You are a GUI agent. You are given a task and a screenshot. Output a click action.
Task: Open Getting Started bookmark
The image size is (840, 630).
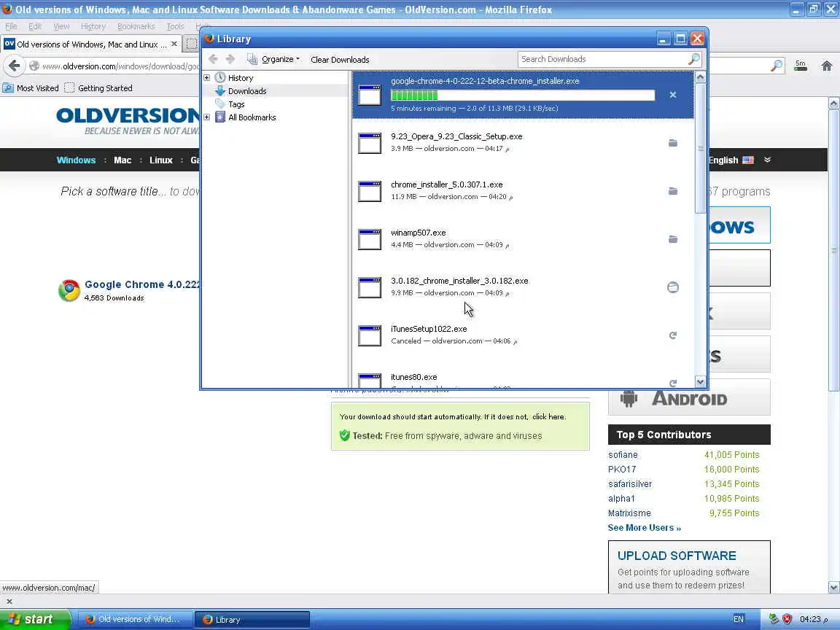click(x=98, y=87)
